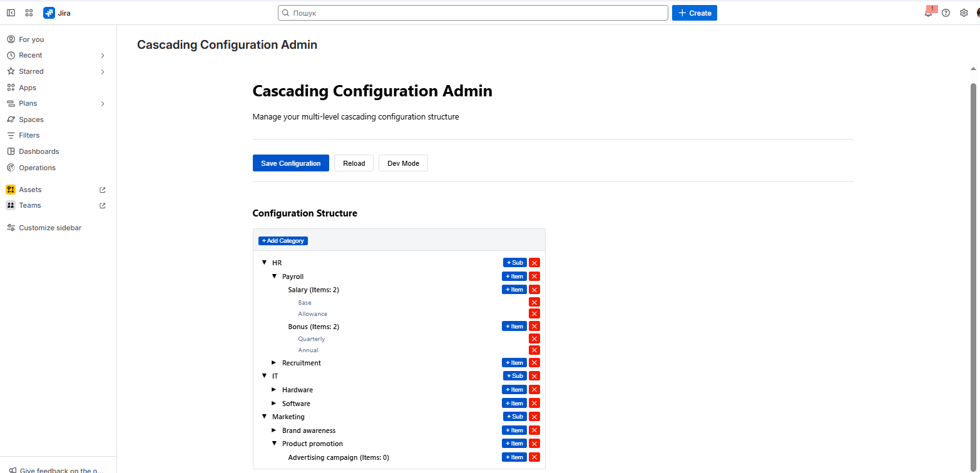Open the notifications bell icon
Viewport: 980px width, 473px height.
[x=928, y=13]
